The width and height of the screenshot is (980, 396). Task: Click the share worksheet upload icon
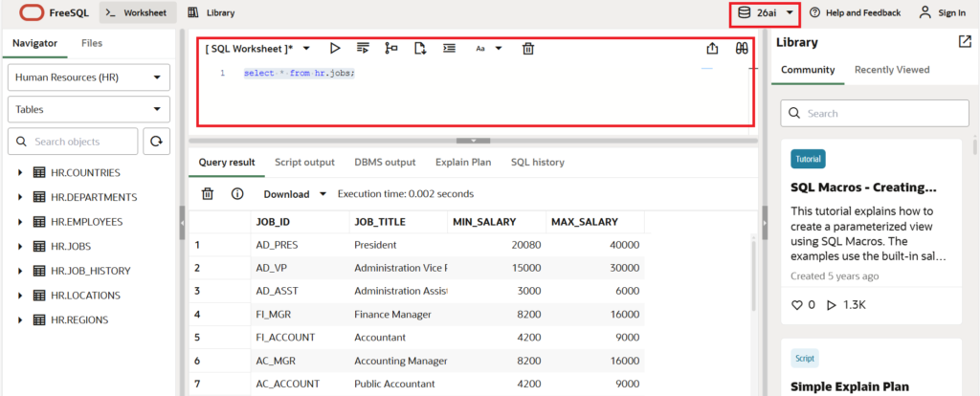(712, 48)
